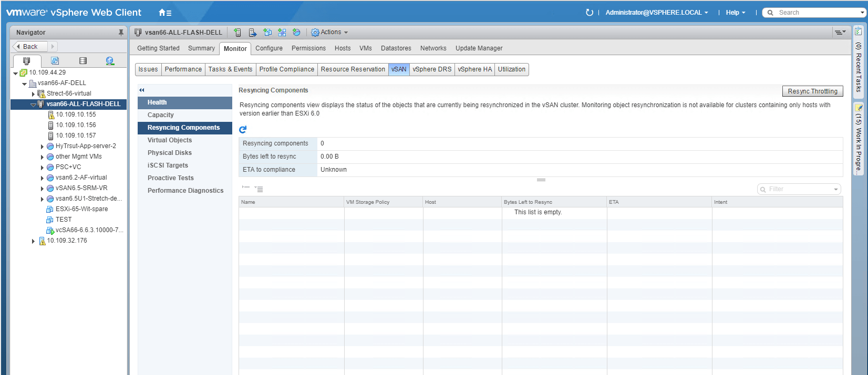Click the Home menu icon
The height and width of the screenshot is (375, 868).
tap(165, 13)
